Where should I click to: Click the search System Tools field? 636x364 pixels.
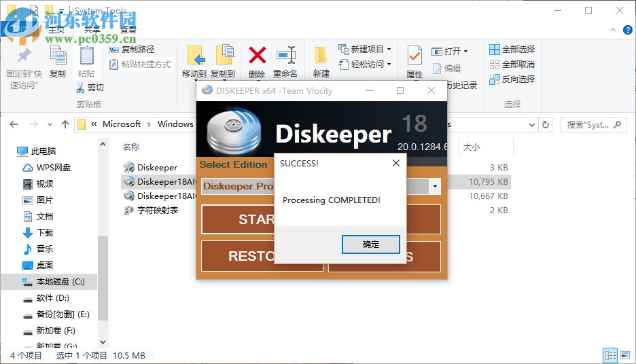tap(593, 125)
